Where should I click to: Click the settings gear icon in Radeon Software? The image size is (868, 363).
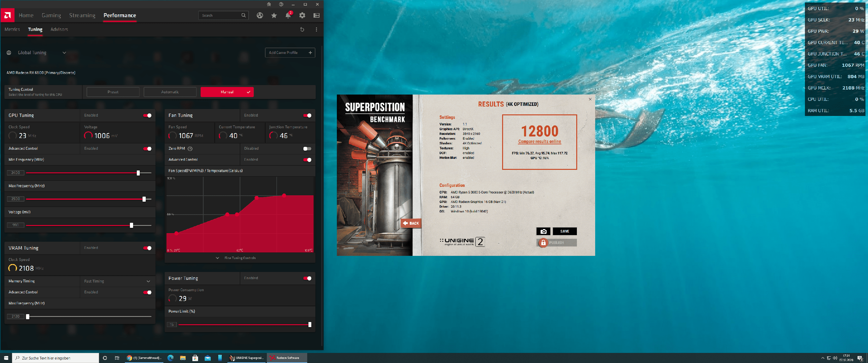tap(302, 15)
